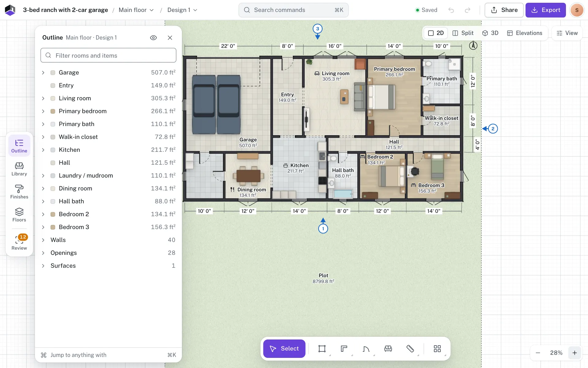Open the Search commands box
Screen dimensions: 588x368
[x=293, y=10]
